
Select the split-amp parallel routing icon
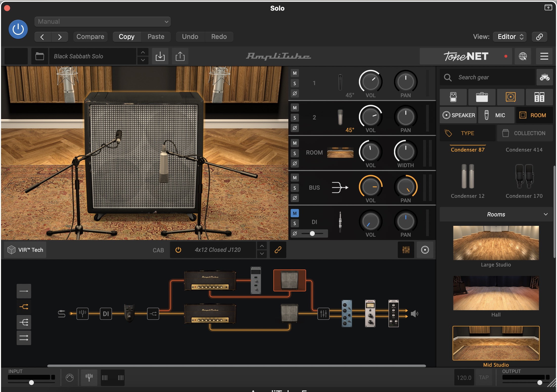pyautogui.click(x=24, y=307)
